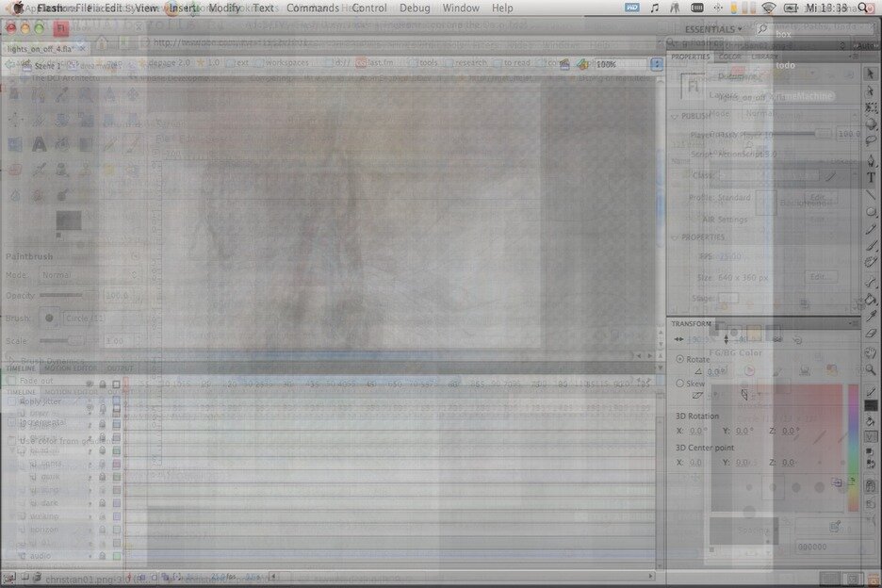Switch to the LIBRARY panel tab
The height and width of the screenshot is (588, 882).
click(x=764, y=57)
